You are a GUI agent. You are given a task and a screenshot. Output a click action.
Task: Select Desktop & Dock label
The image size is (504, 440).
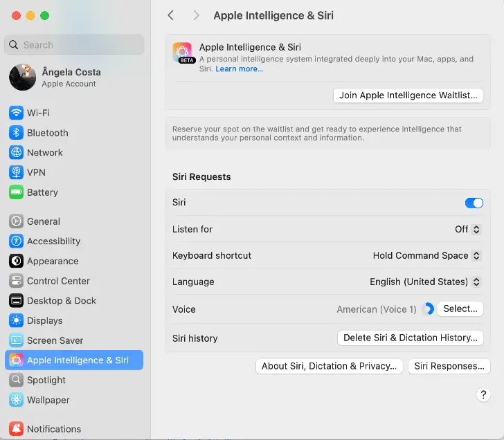click(x=62, y=301)
